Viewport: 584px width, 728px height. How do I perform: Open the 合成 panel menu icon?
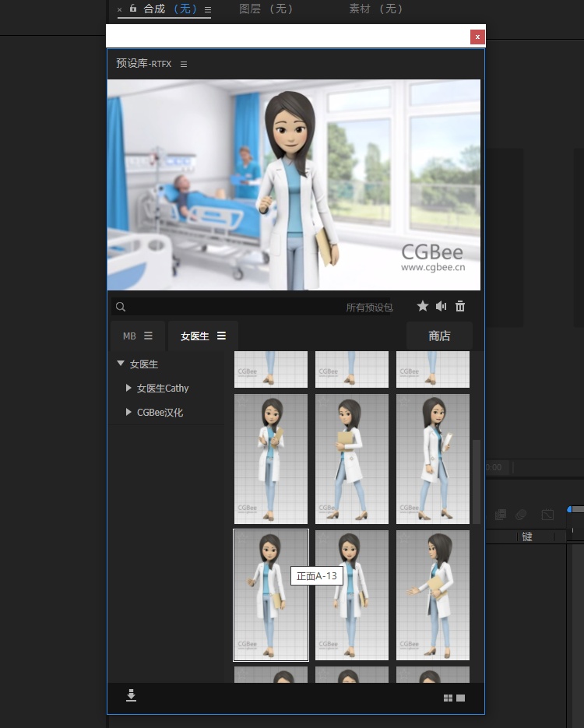pyautogui.click(x=208, y=9)
